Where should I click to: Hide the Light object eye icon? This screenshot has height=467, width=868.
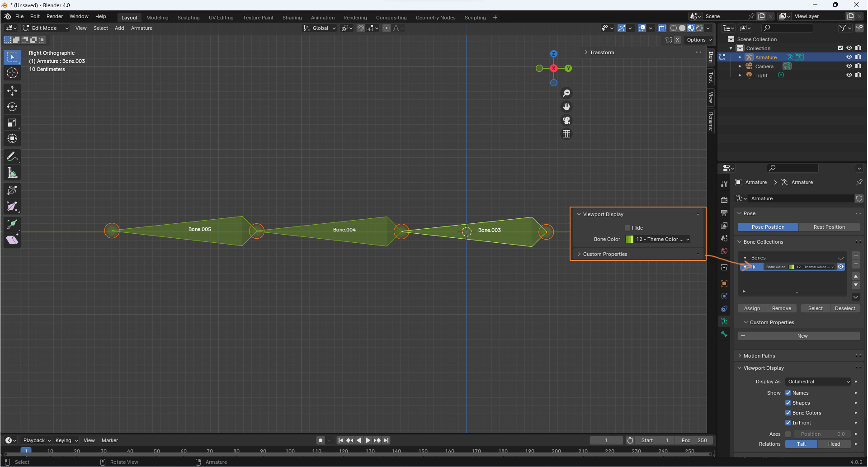(849, 75)
